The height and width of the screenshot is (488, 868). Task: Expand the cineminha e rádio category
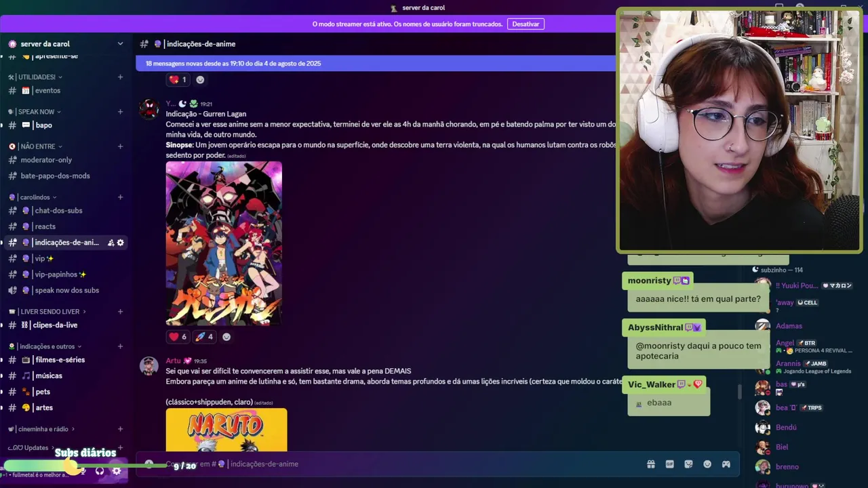click(x=41, y=429)
